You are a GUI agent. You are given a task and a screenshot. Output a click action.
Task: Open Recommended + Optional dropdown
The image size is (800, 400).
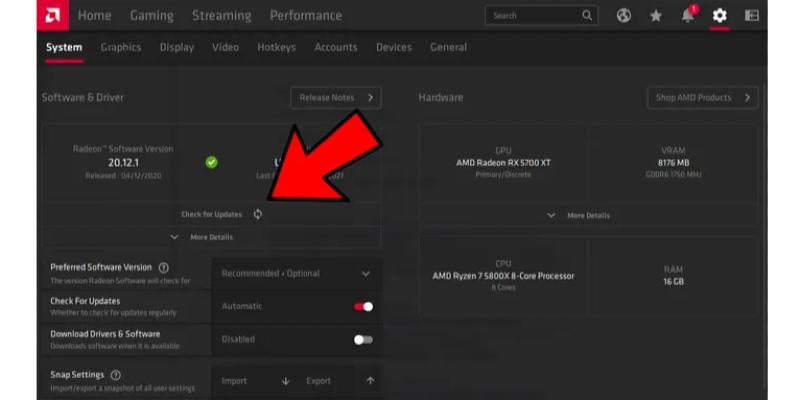[x=296, y=273]
